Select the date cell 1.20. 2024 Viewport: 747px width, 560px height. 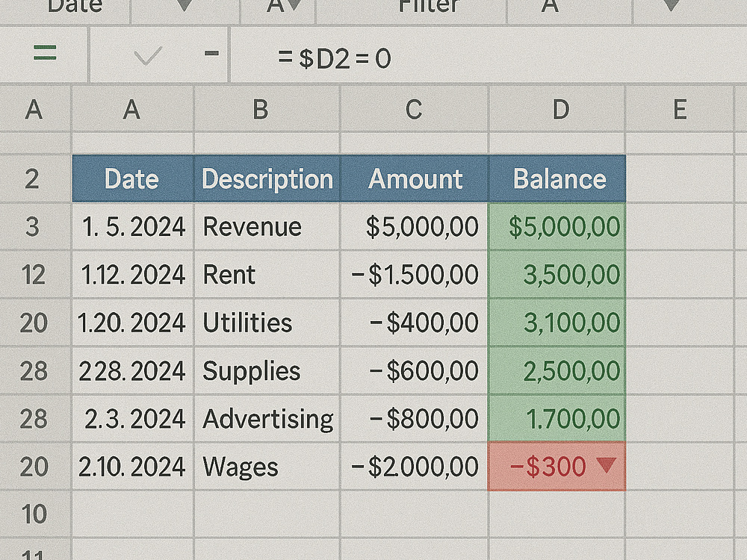[x=133, y=323]
